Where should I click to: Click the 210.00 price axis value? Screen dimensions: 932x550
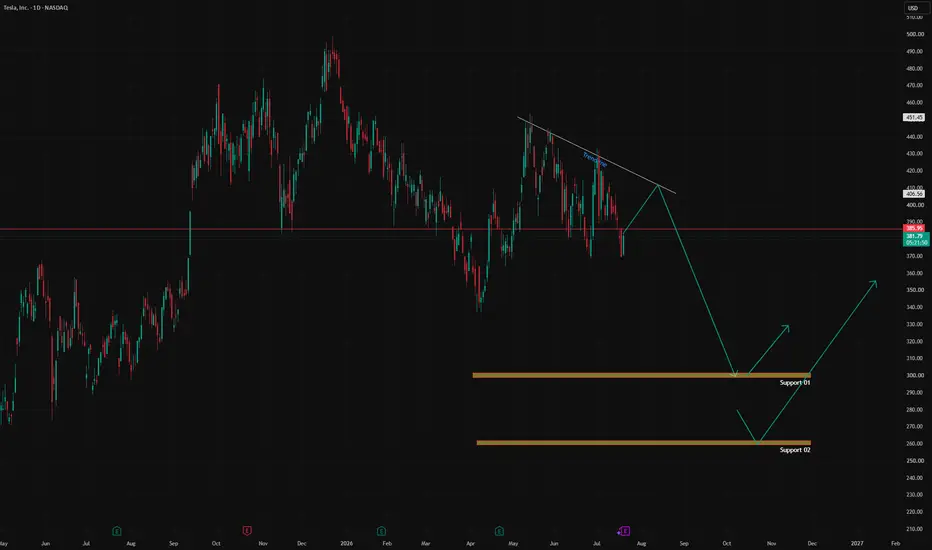click(x=915, y=529)
